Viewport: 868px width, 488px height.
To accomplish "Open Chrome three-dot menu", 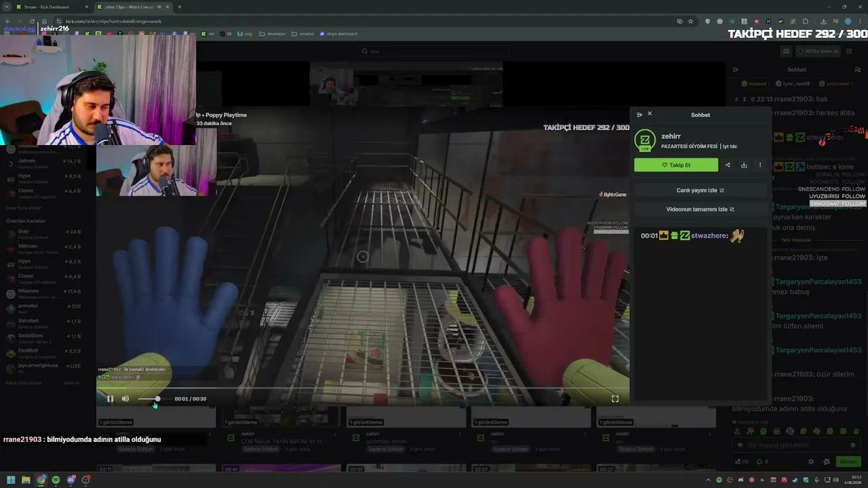I will point(860,21).
